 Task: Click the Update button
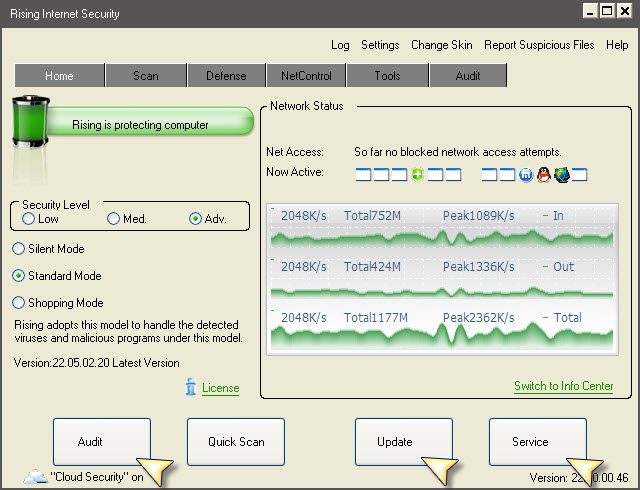click(x=394, y=442)
